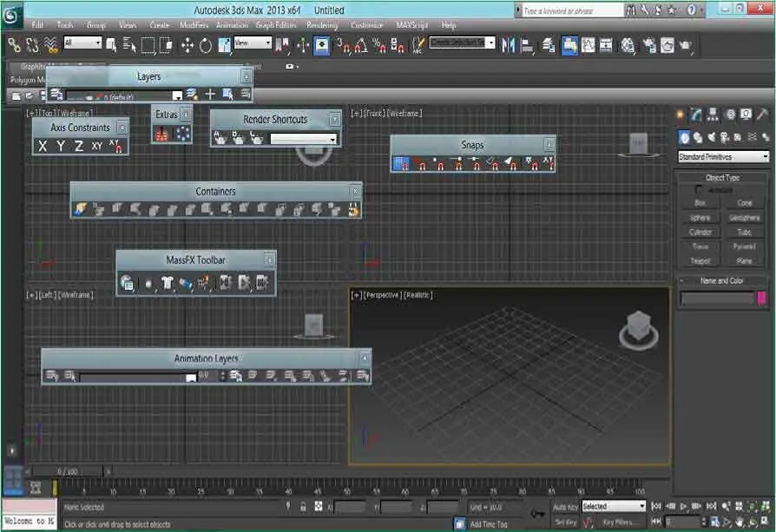Screen dimensions: 776x532
Task: Open the Schematic View icon
Action: coord(606,45)
